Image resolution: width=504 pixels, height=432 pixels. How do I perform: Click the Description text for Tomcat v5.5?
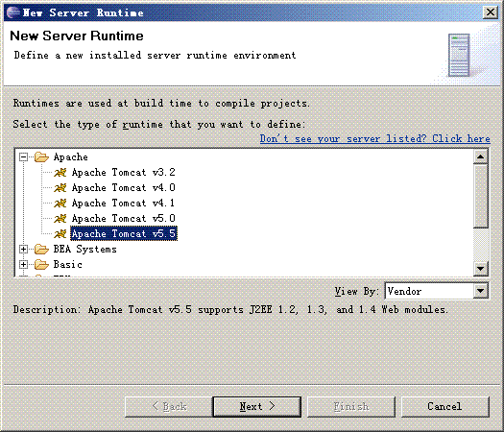pos(230,309)
